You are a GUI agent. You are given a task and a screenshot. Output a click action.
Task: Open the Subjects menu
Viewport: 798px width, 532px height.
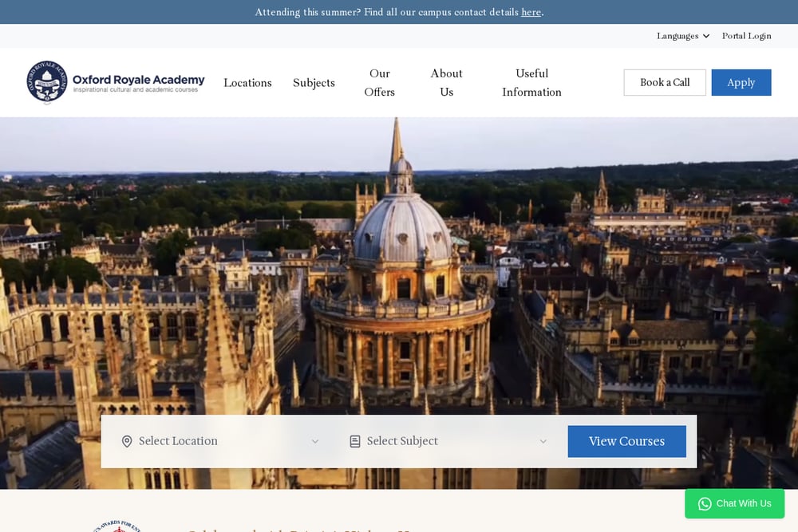coord(314,82)
